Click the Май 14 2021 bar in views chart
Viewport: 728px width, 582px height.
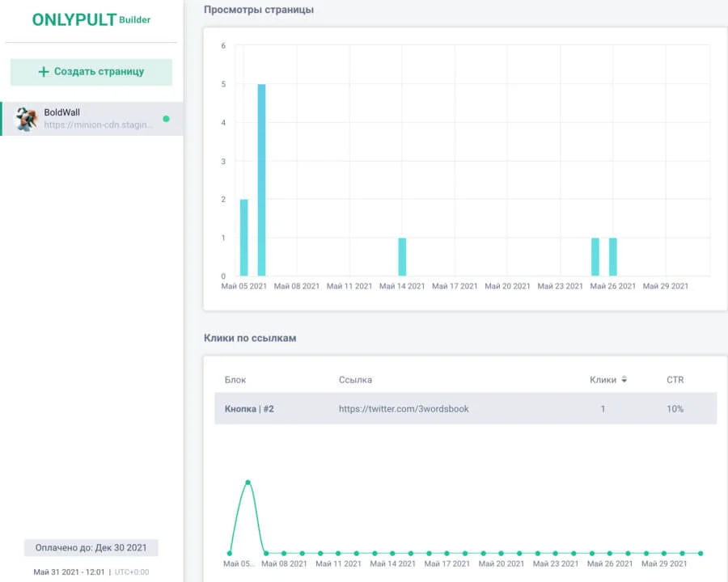[x=402, y=256]
